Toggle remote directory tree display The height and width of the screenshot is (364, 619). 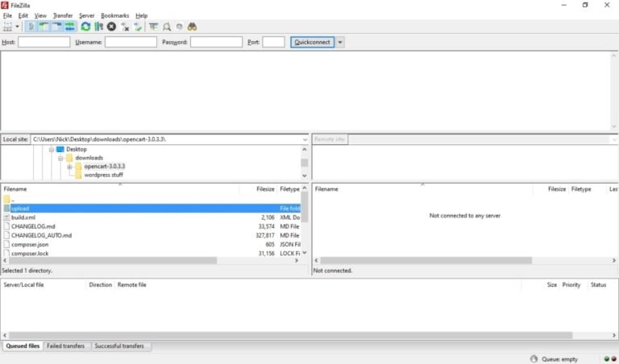[56, 27]
